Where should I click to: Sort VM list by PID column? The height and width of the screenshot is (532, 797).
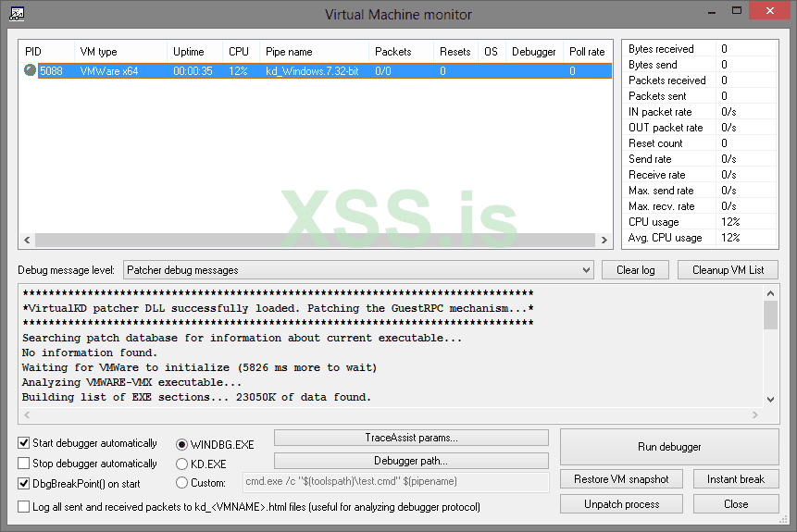46,52
